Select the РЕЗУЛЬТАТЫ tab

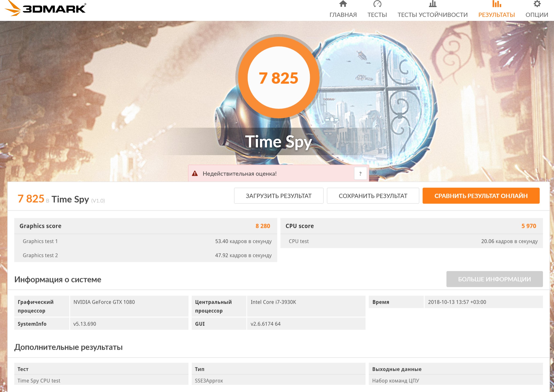(496, 15)
